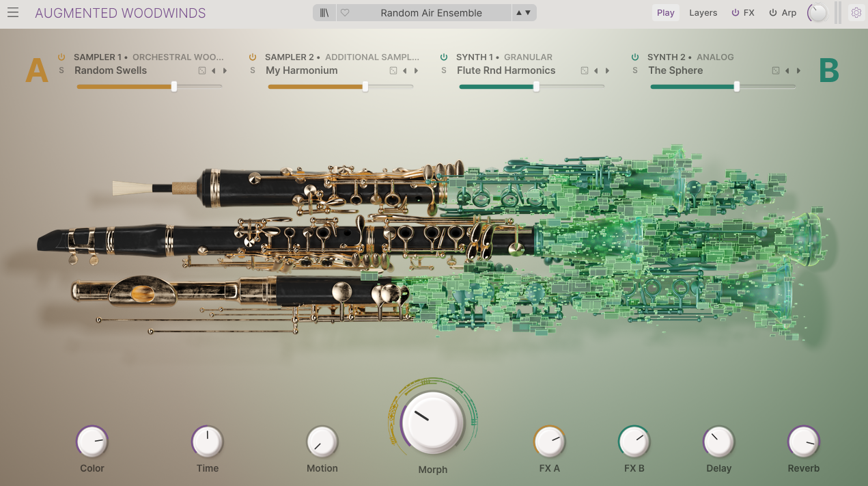868x486 pixels.
Task: Click Synth 1 Granular header
Action: [504, 57]
